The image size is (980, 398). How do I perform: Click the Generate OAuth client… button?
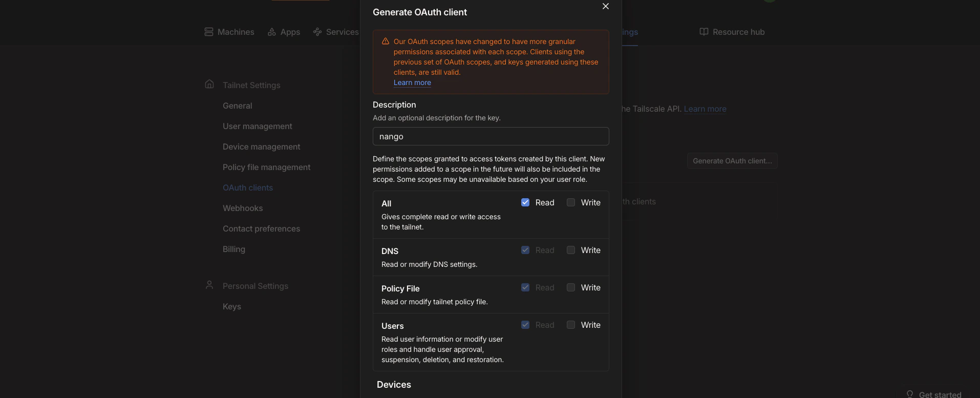[732, 161]
